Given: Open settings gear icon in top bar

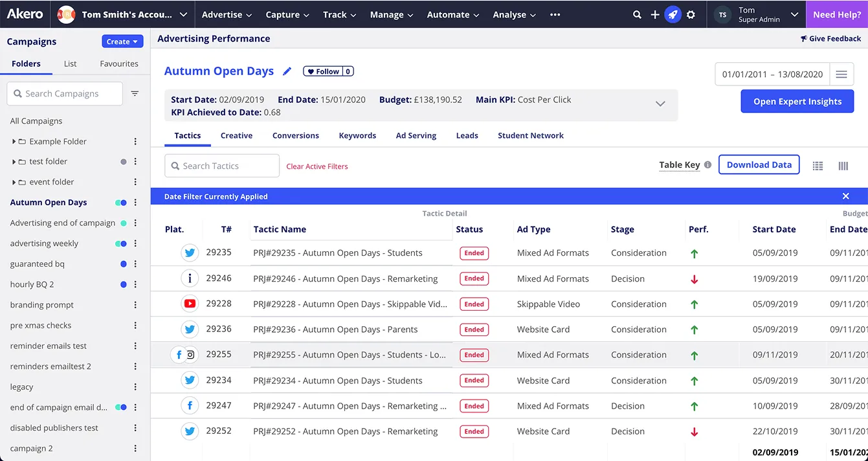Looking at the screenshot, I should pyautogui.click(x=691, y=14).
